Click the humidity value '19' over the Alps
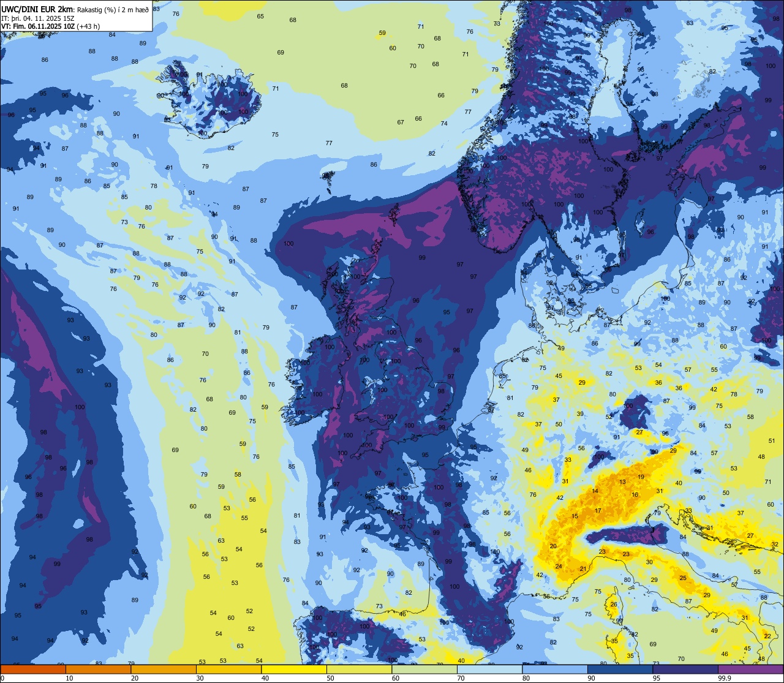 tap(641, 477)
